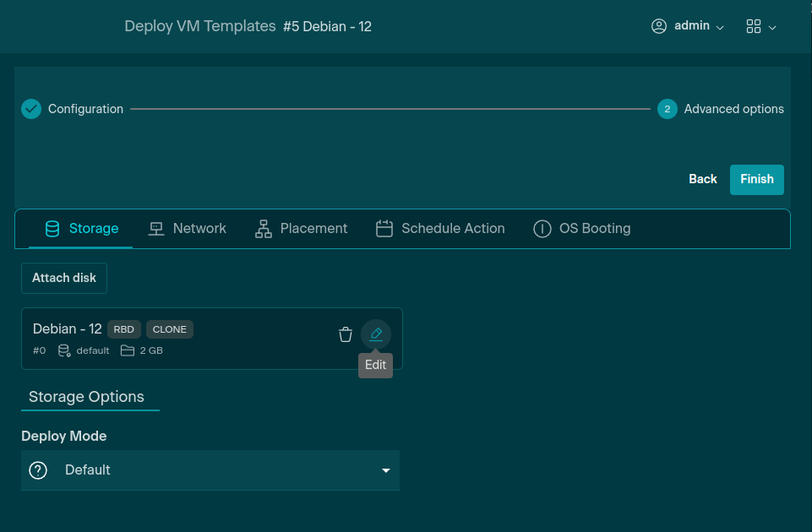Click the Advanced options step label
The image size is (812, 532).
point(733,109)
